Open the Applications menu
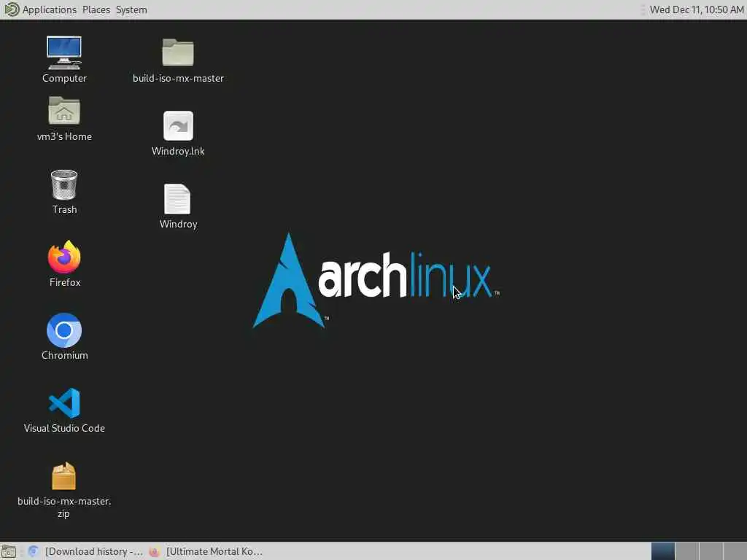Image resolution: width=747 pixels, height=560 pixels. coord(49,9)
